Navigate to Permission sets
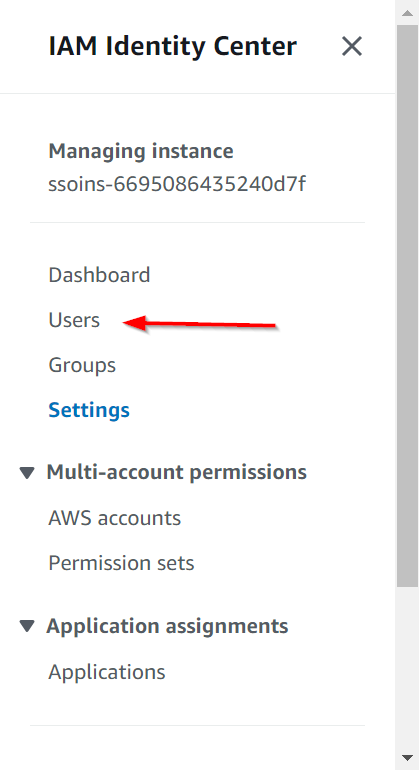The width and height of the screenshot is (419, 770). (121, 563)
